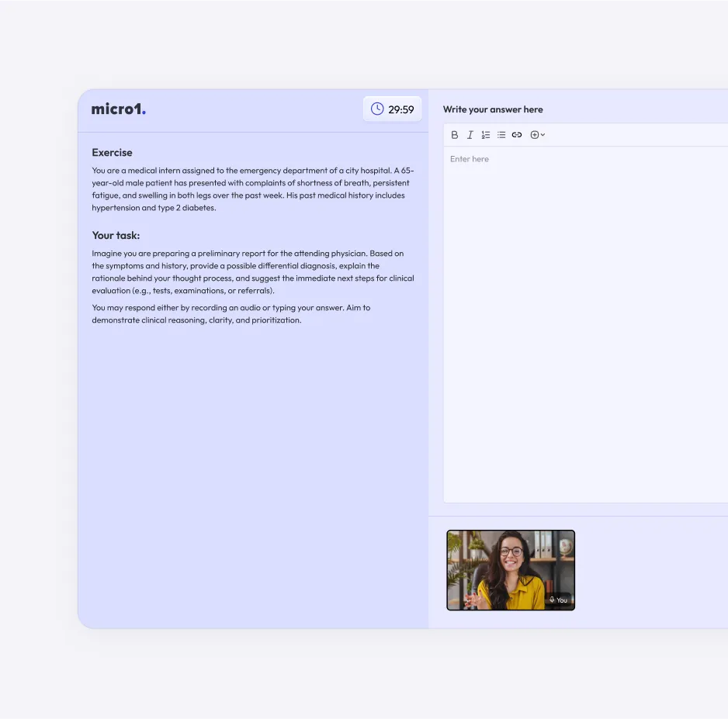Image resolution: width=728 pixels, height=719 pixels.
Task: Click the text 'demonstrate clinical reasoning, clarity, and prioritization.'
Action: [196, 320]
